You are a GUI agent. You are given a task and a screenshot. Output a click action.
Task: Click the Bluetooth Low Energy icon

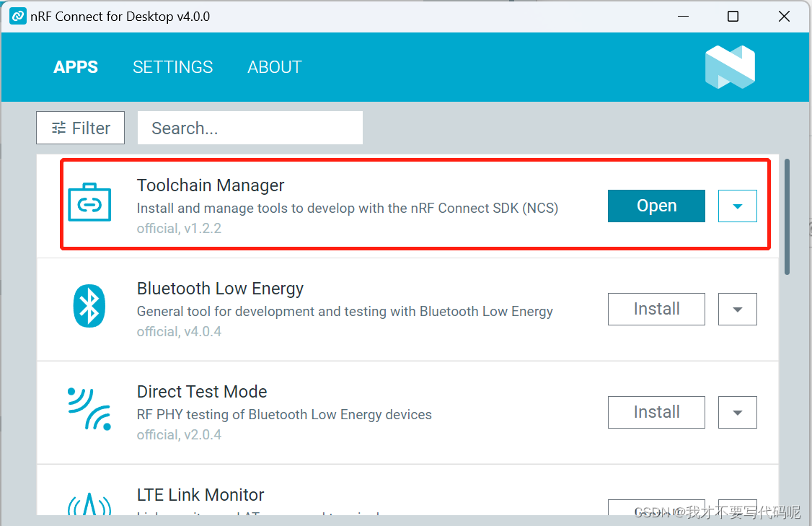(x=89, y=306)
